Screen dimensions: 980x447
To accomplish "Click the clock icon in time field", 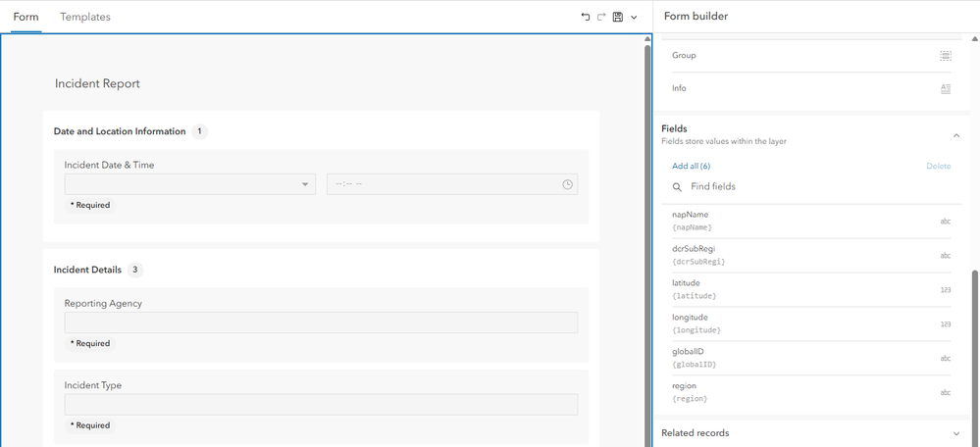I will 568,184.
